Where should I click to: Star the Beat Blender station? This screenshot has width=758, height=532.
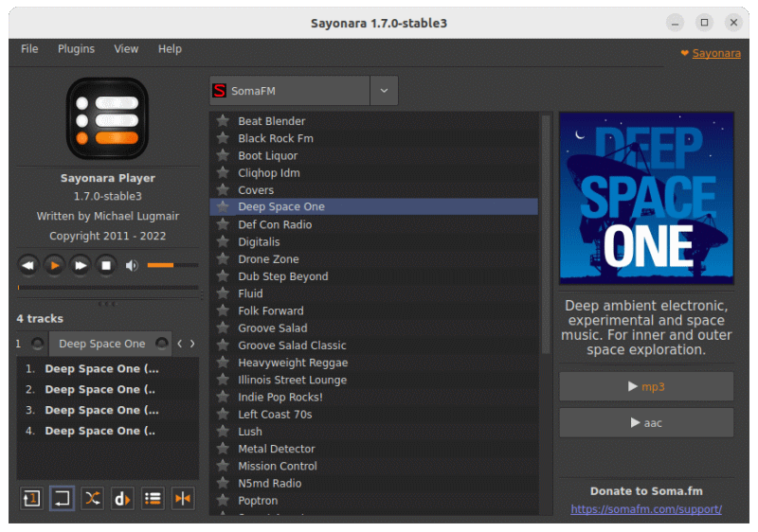point(223,120)
